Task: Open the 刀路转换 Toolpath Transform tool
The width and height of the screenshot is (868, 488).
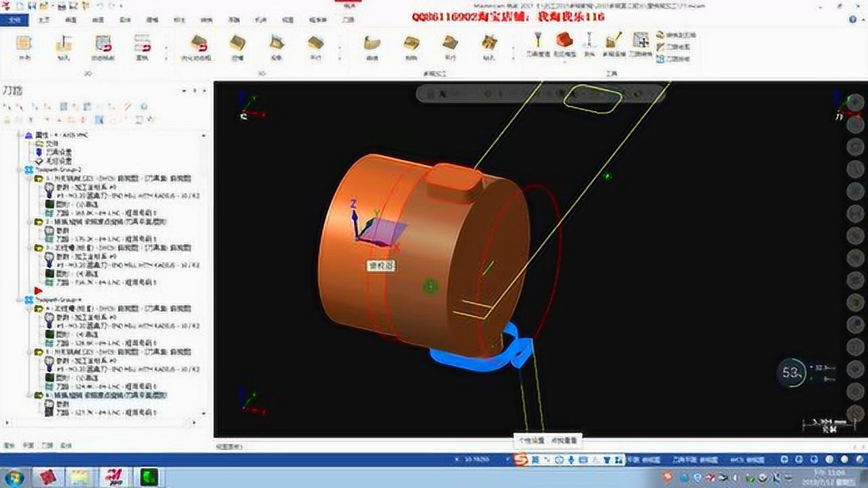Action: 642,43
